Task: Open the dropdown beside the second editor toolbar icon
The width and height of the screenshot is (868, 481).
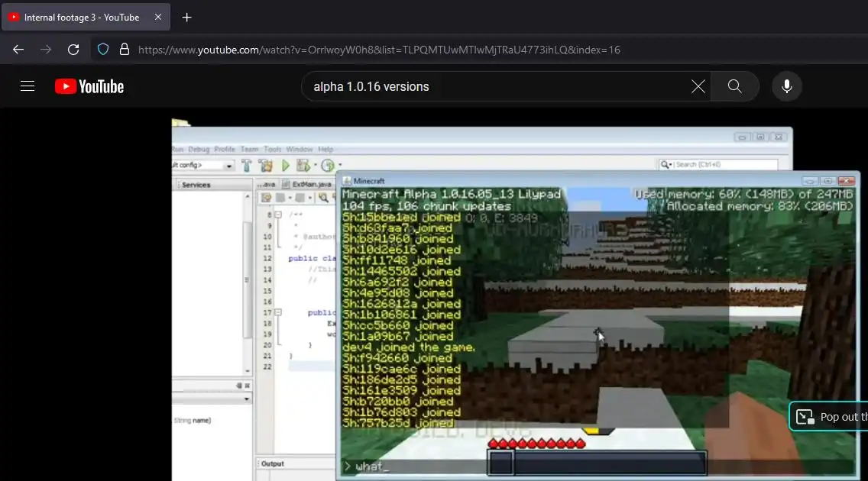Action: [x=290, y=198]
